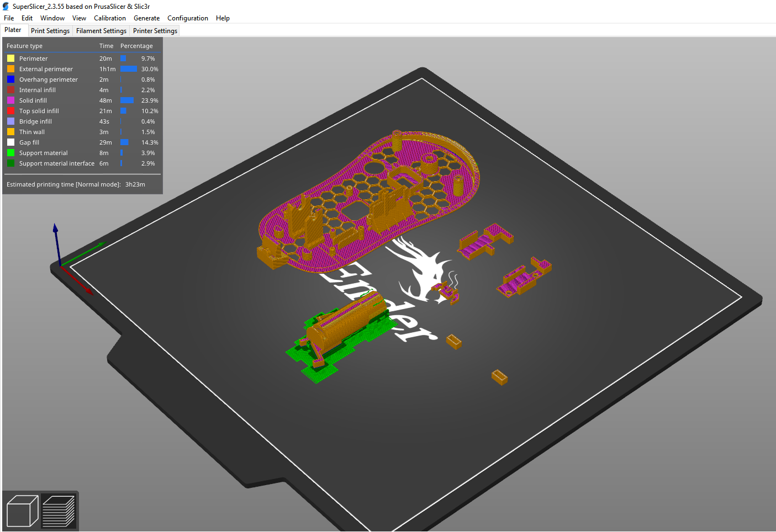Click the orange External perimeter swatch
776x532 pixels.
(10, 69)
